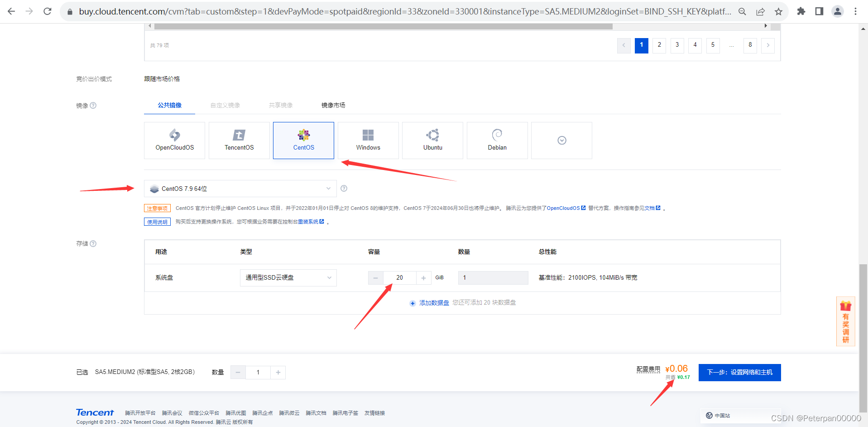Decrease instance purchase quantity
Viewport: 868px width, 427px height.
coord(238,373)
